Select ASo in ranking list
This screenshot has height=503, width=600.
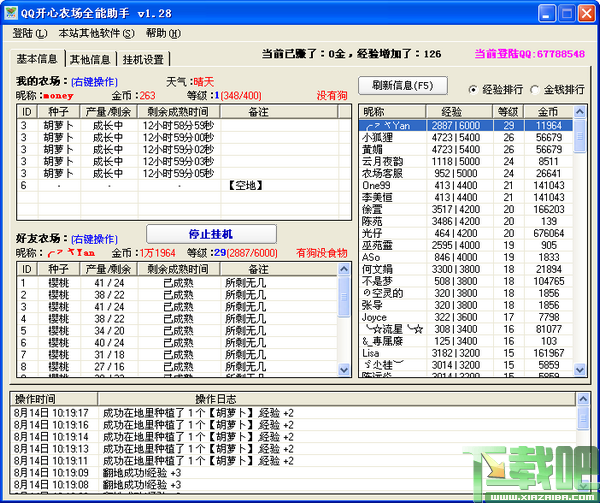click(466, 257)
